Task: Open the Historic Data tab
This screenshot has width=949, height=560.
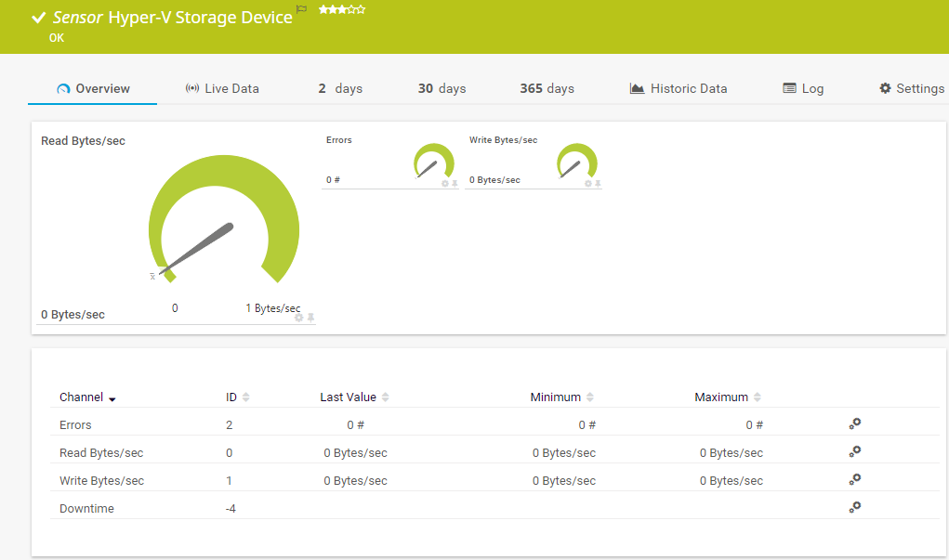Action: (679, 88)
